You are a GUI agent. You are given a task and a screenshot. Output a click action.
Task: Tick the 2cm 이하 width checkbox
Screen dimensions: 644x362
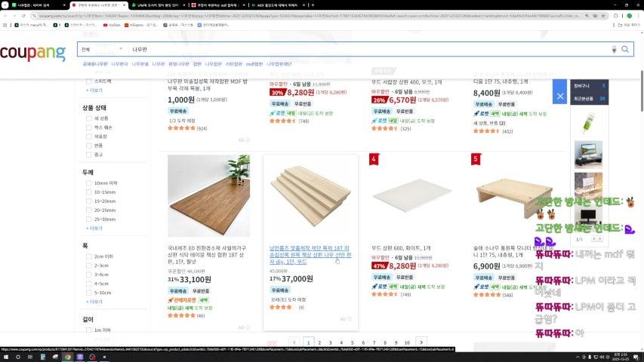(89, 256)
